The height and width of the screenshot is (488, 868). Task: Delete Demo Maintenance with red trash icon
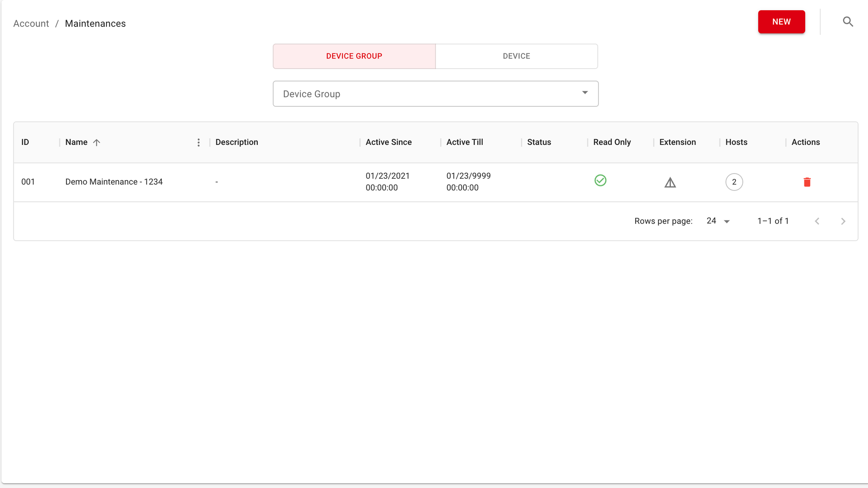pos(807,182)
